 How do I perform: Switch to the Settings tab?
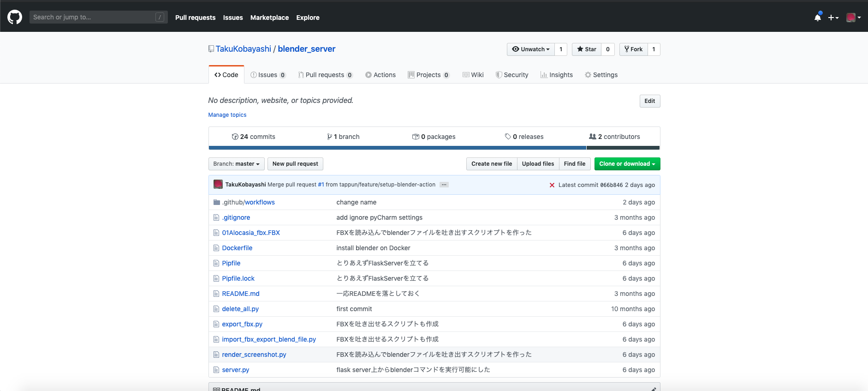(601, 75)
